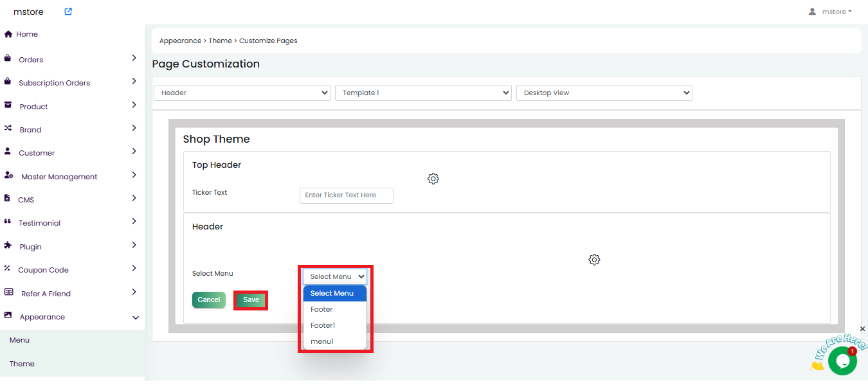This screenshot has width=868, height=385.
Task: Expand the Orders sidebar chevron
Action: pyautogui.click(x=134, y=58)
